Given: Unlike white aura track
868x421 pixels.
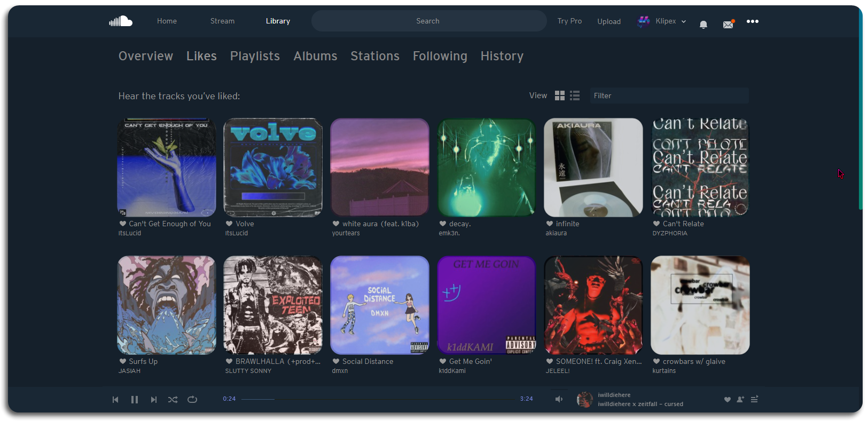Looking at the screenshot, I should point(336,224).
